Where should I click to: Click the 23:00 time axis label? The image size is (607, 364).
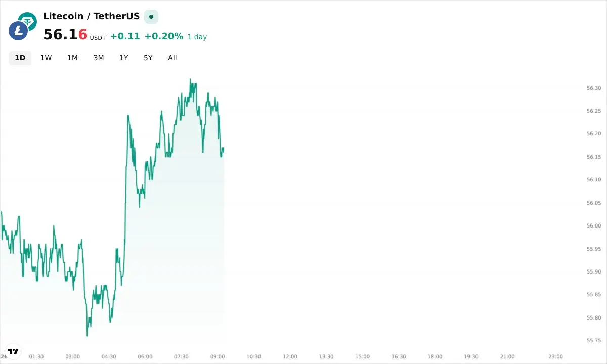[x=555, y=356]
